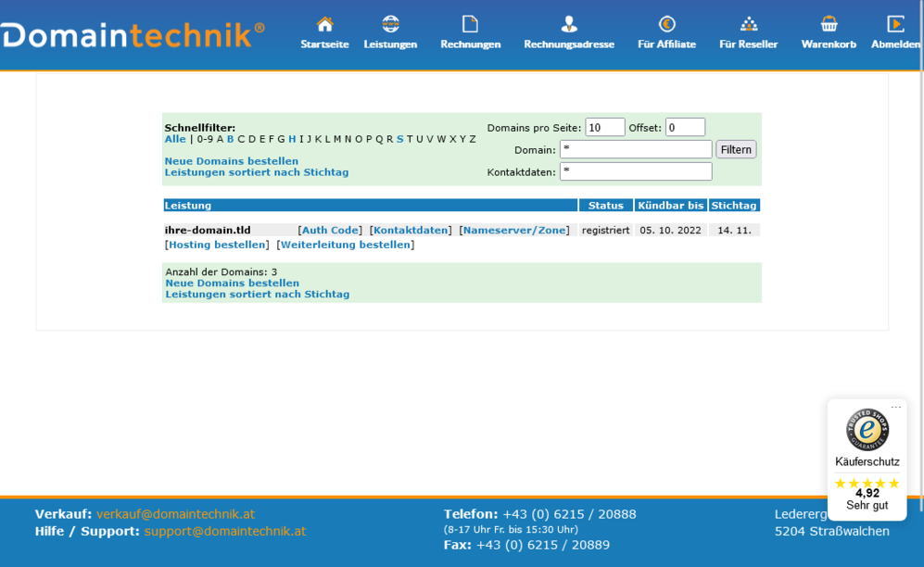The image size is (924, 567).
Task: Open Für Affiliate via the euro coin icon
Action: click(666, 24)
